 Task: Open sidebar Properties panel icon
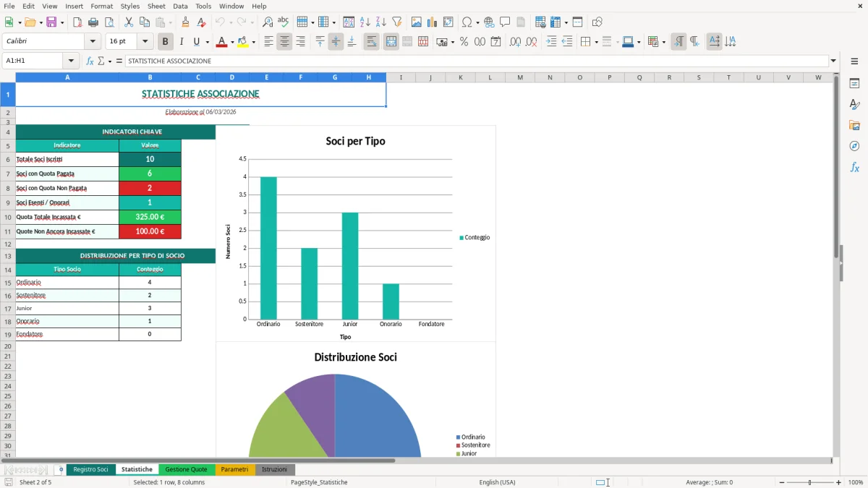click(x=854, y=84)
